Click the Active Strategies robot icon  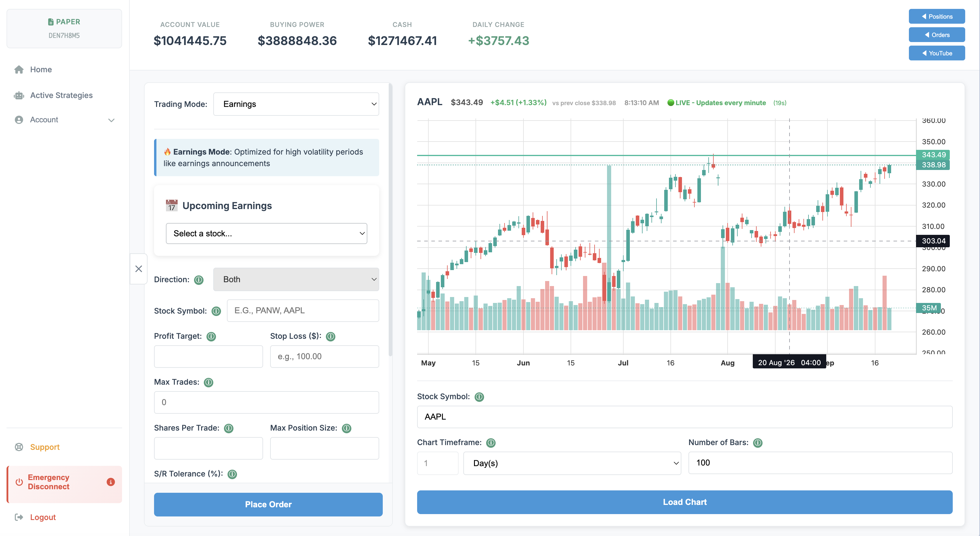click(19, 95)
